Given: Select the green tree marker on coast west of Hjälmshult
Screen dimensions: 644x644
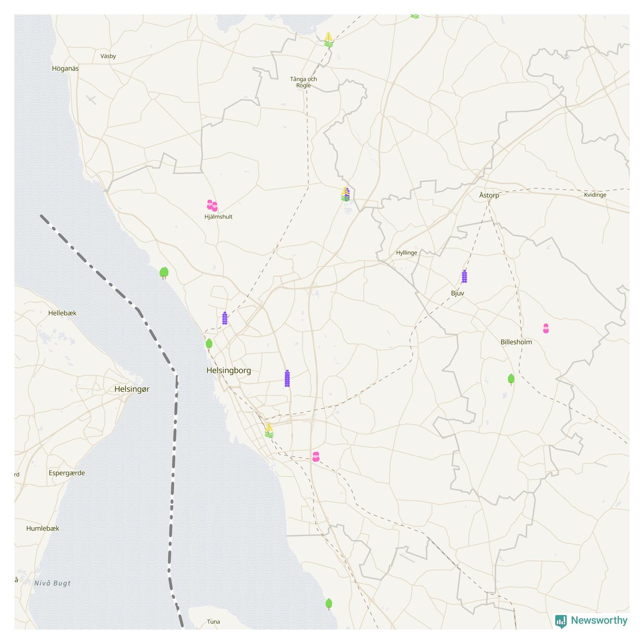Looking at the screenshot, I should point(164,273).
